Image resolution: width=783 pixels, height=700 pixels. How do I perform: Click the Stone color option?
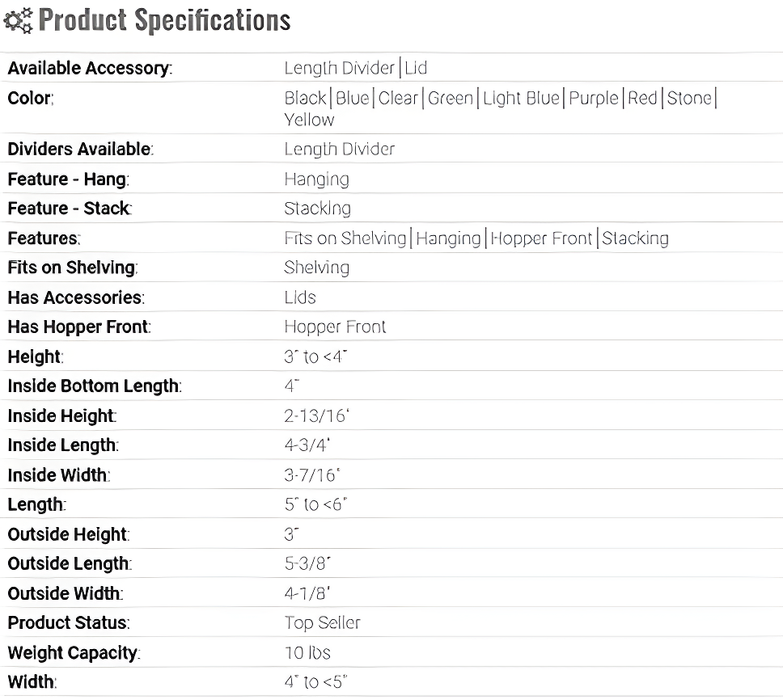pyautogui.click(x=689, y=98)
